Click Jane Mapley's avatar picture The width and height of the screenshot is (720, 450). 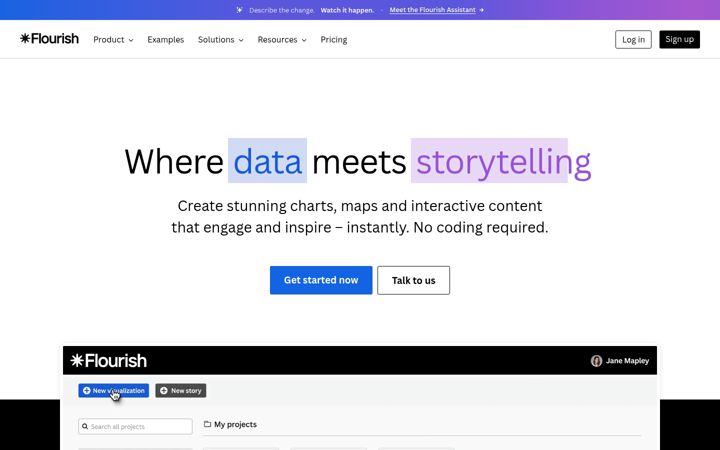[x=596, y=361]
